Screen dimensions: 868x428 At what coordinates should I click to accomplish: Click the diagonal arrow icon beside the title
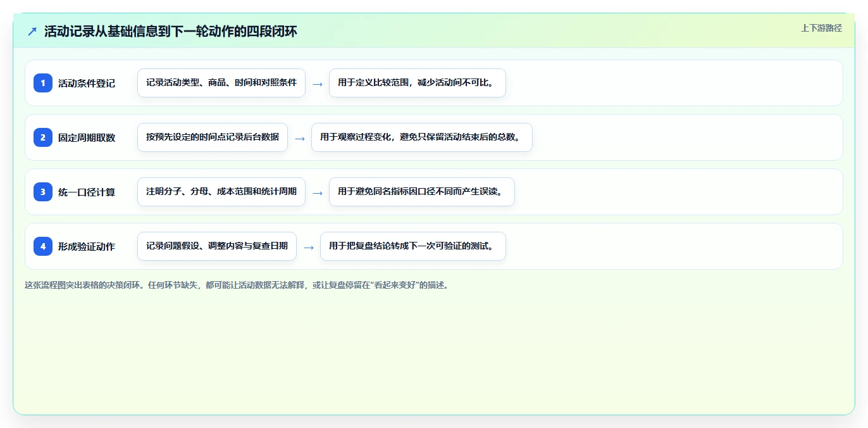[32, 31]
